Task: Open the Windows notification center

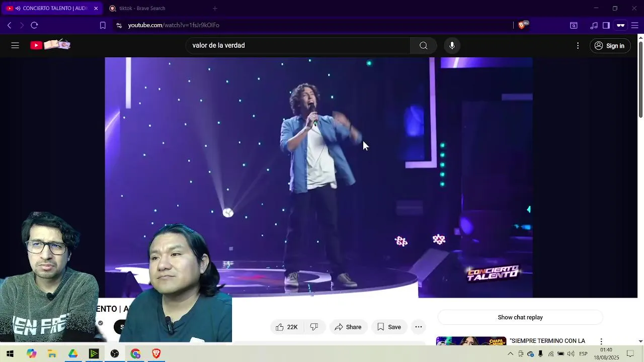Action: coord(630,354)
